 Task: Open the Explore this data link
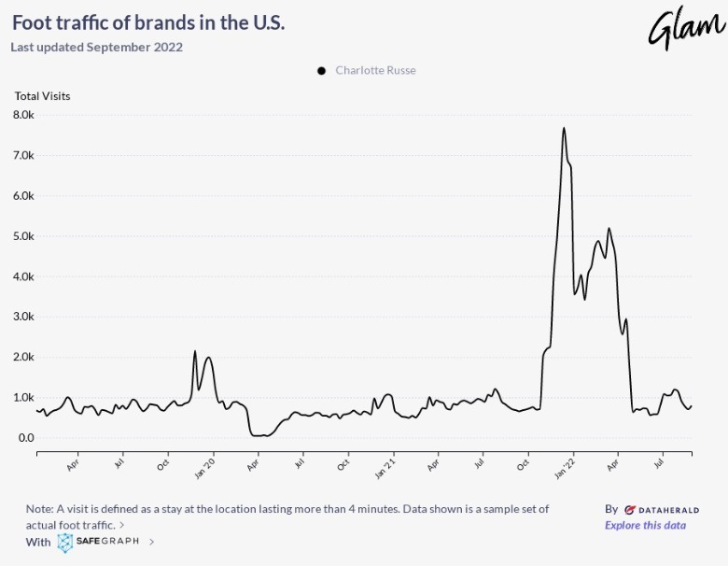click(645, 525)
